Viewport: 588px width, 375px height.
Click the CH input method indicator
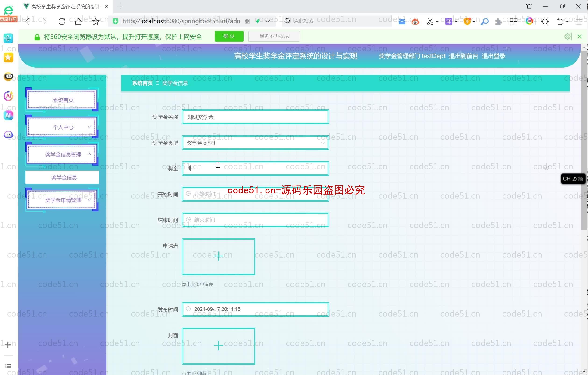tap(573, 179)
